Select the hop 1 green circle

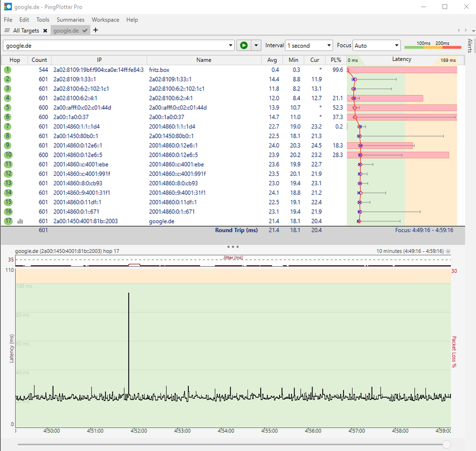8,70
